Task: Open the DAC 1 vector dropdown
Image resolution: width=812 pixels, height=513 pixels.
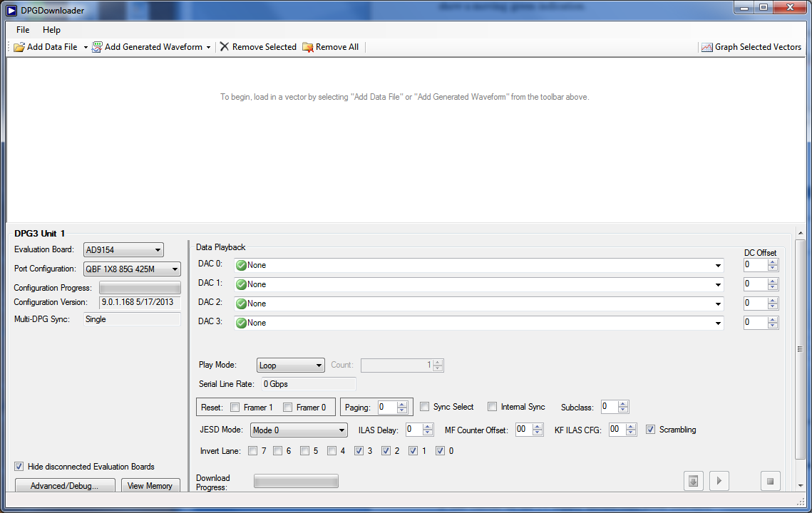Action: pos(478,284)
